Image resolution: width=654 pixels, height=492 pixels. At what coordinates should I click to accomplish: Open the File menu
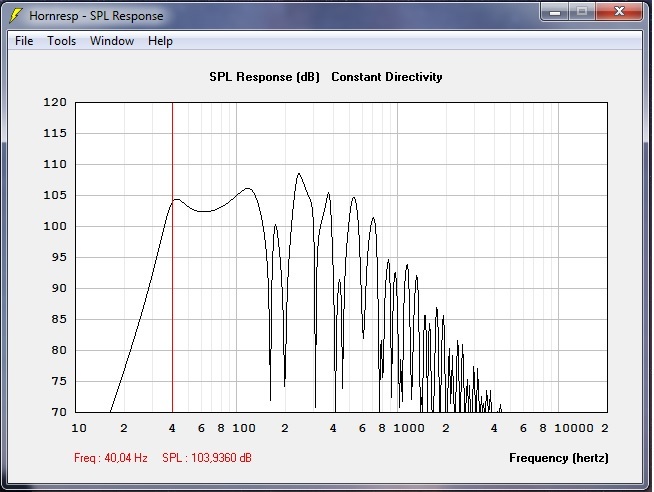pyautogui.click(x=24, y=41)
